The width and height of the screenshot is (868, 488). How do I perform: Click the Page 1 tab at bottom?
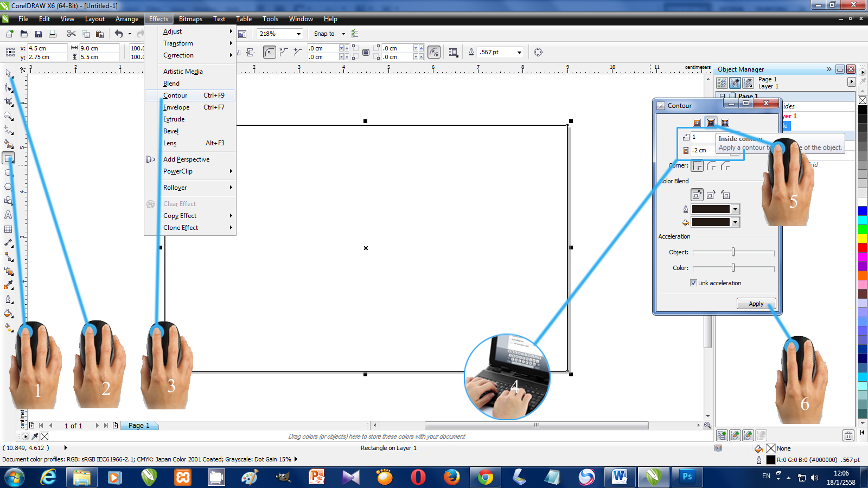pos(139,426)
